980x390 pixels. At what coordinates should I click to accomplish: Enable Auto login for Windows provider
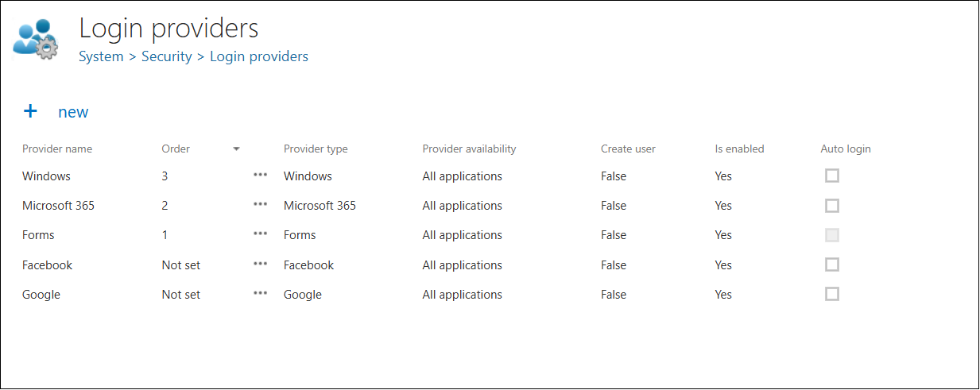[x=832, y=176]
